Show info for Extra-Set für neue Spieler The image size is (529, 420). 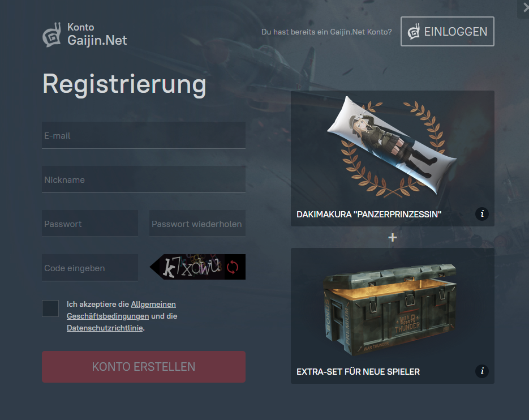482,371
